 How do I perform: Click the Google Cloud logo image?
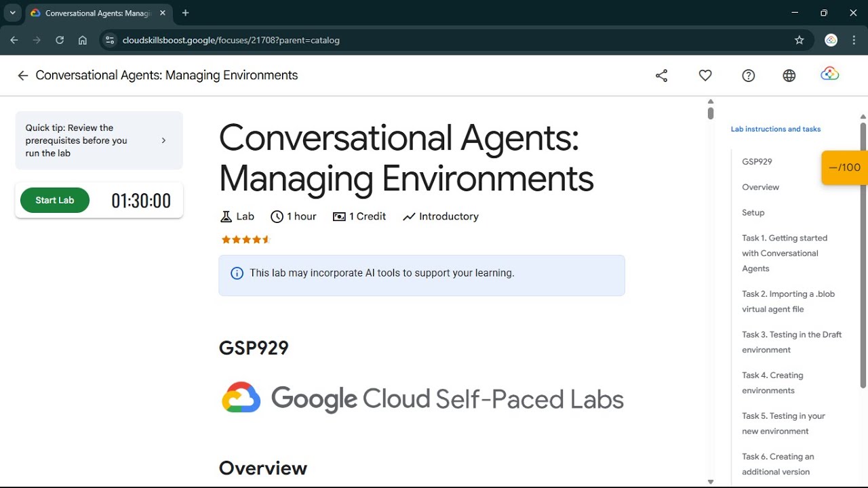point(422,399)
